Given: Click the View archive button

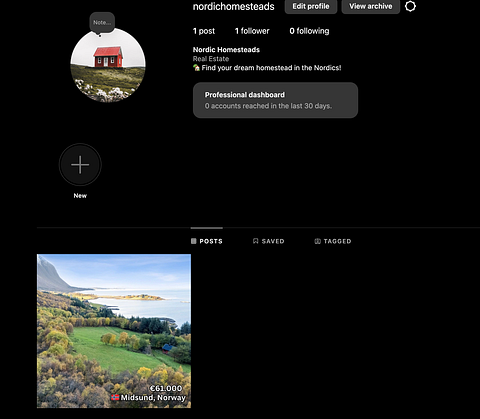Looking at the screenshot, I should 371,6.
